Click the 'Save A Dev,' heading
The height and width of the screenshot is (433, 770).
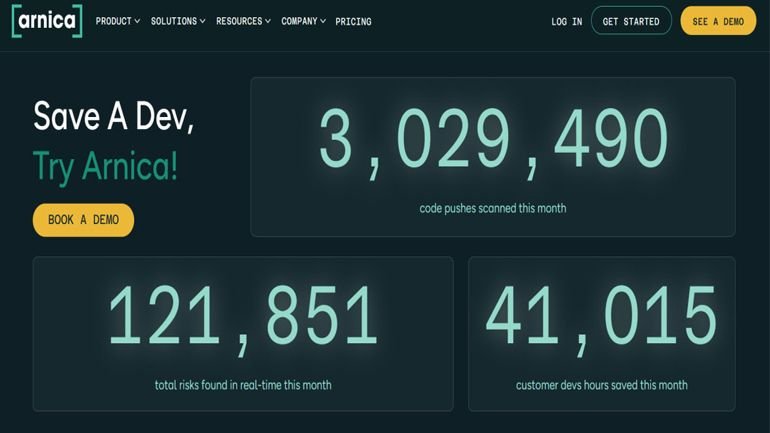[x=113, y=117]
